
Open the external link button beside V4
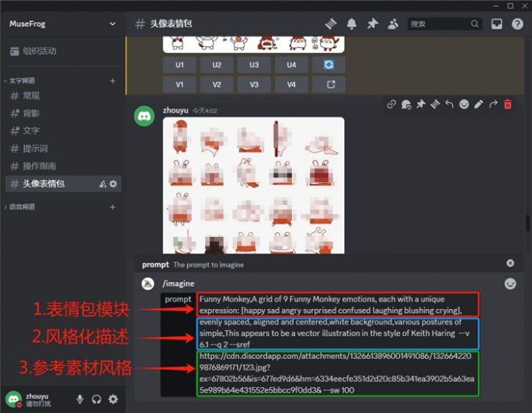tap(329, 84)
